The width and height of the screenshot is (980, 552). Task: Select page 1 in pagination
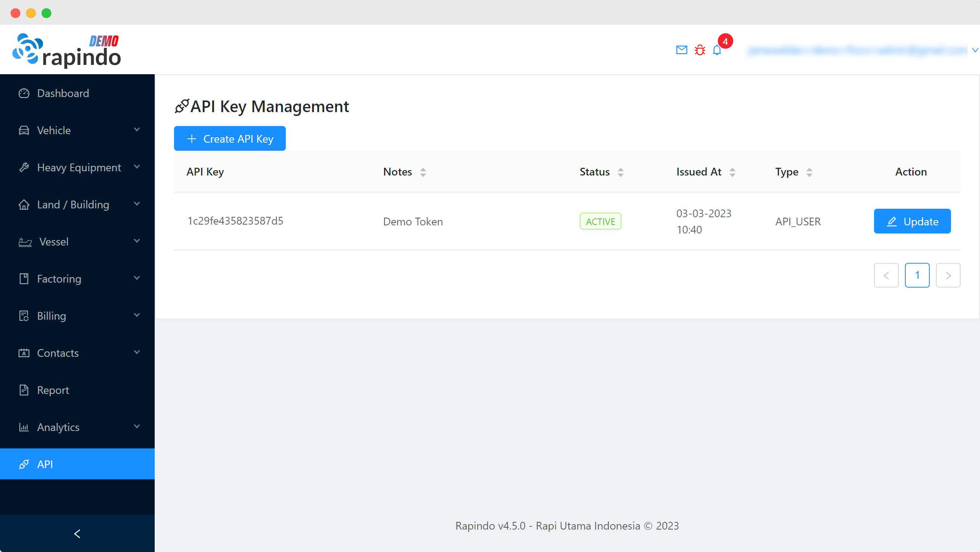coord(917,275)
